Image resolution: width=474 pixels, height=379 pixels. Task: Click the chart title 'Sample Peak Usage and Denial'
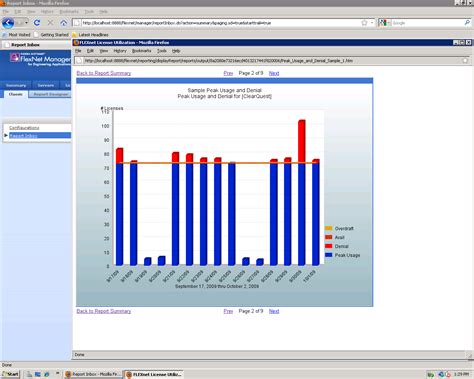point(224,90)
